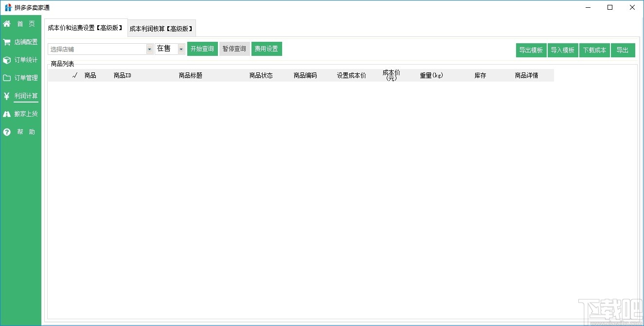
Task: Click the 商品标题 column header
Action: tap(190, 75)
